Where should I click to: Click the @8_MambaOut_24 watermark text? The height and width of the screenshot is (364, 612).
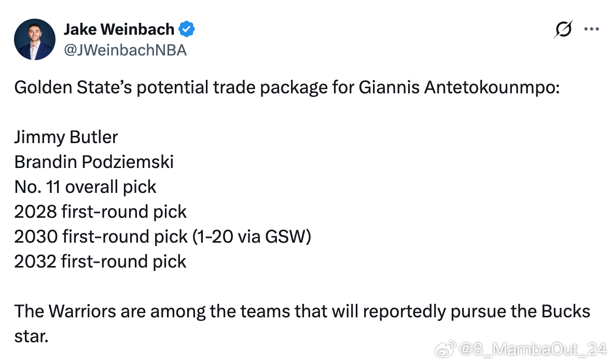click(533, 349)
